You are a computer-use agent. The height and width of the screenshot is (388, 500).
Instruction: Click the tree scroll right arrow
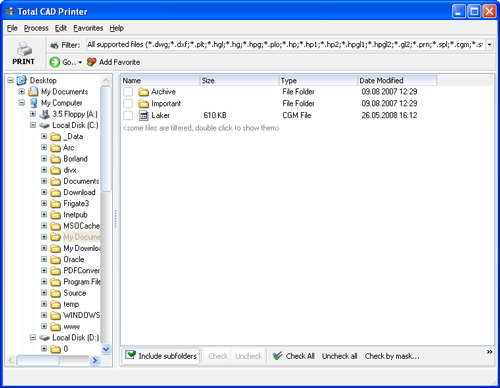(95, 360)
